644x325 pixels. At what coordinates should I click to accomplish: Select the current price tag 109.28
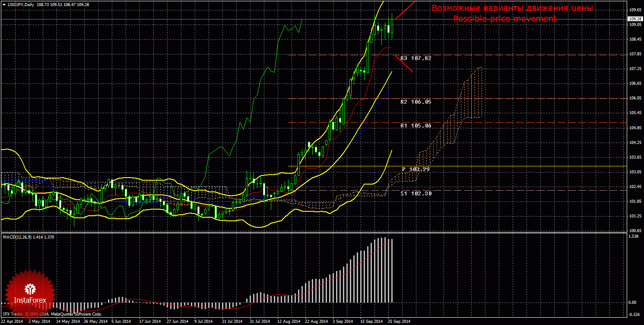click(634, 19)
